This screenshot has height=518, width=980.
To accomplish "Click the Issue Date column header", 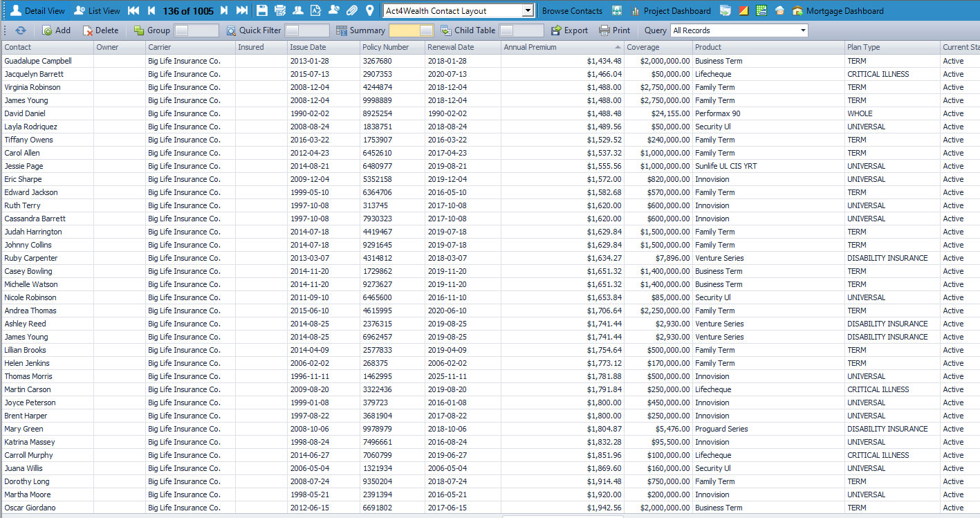I will click(323, 47).
